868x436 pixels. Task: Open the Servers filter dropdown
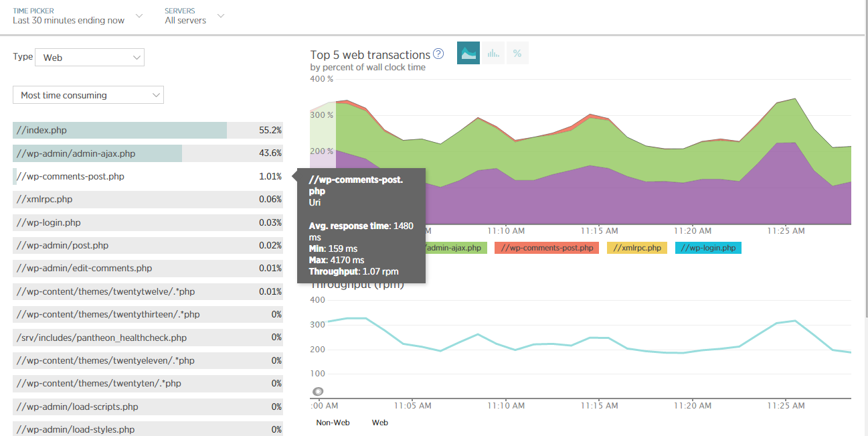[194, 16]
